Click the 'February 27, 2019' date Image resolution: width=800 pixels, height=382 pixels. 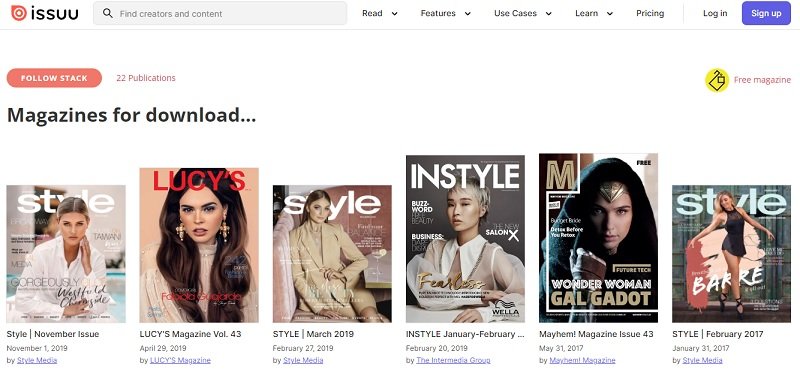point(303,348)
